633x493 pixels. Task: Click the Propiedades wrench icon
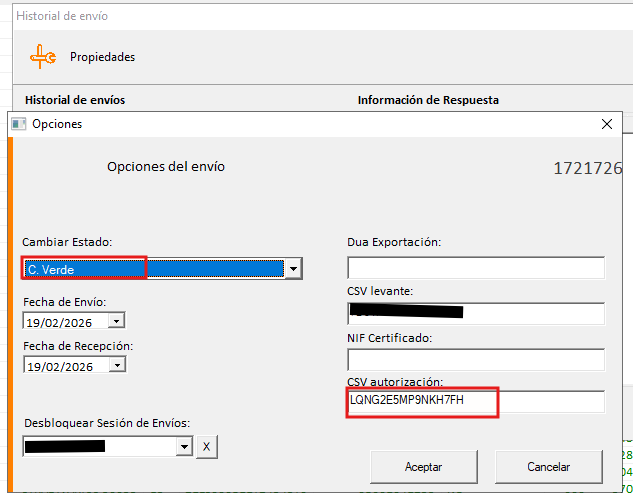click(43, 57)
